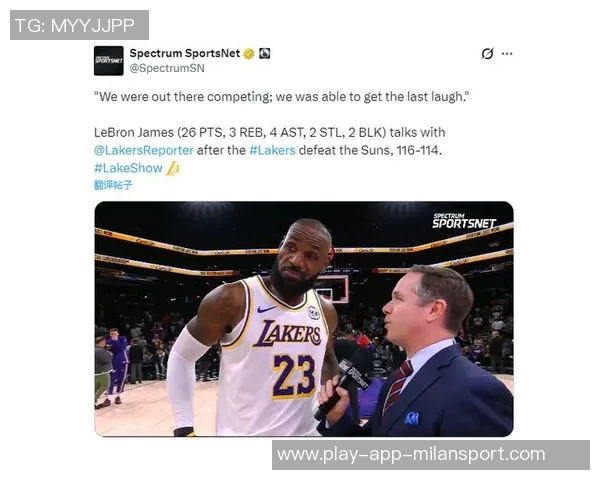The width and height of the screenshot is (600, 480).
Task: Click the gold verified badge
Action: click(x=249, y=54)
